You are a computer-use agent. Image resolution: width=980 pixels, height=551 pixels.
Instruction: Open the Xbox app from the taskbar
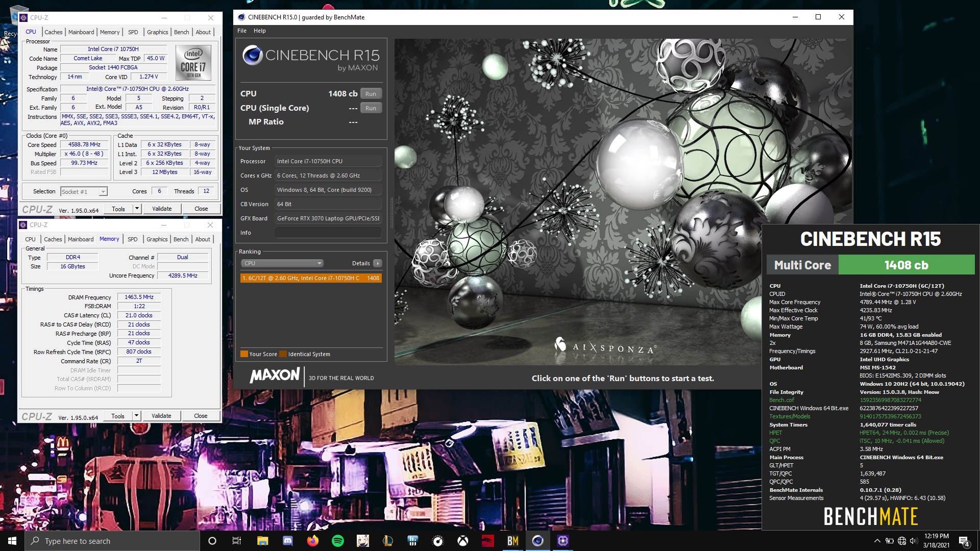(x=462, y=541)
